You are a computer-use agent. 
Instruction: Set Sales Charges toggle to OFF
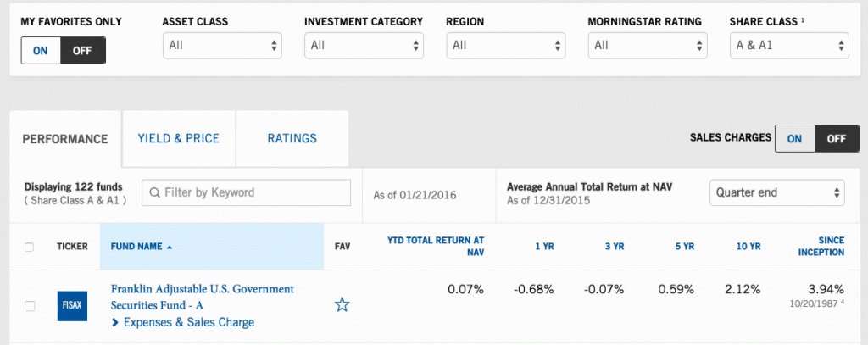pyautogui.click(x=837, y=139)
